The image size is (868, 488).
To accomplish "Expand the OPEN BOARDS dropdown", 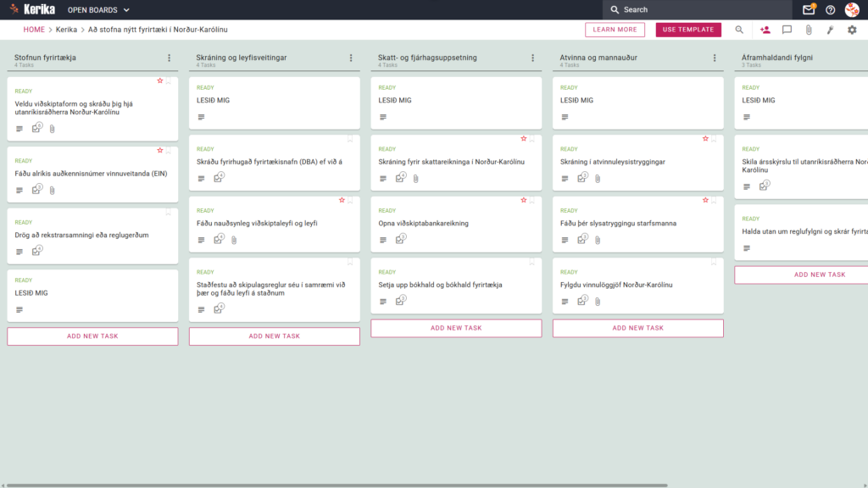I will pyautogui.click(x=98, y=10).
